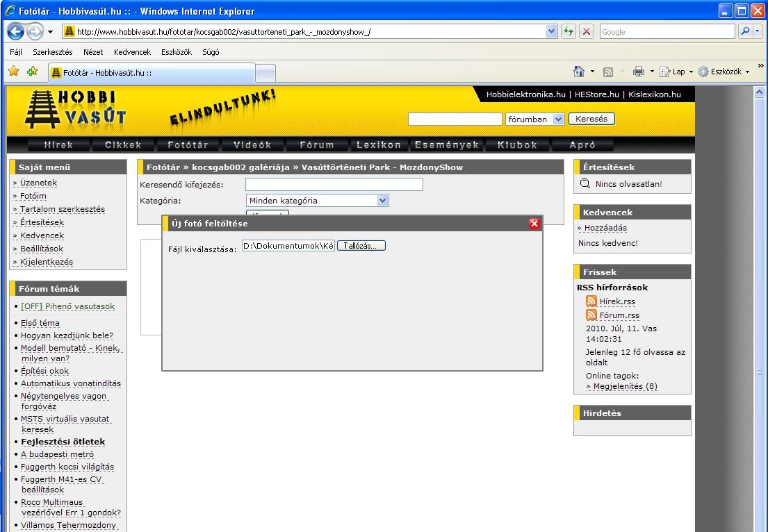768x532 pixels.
Task: Click the Favorites star icon
Action: click(13, 72)
